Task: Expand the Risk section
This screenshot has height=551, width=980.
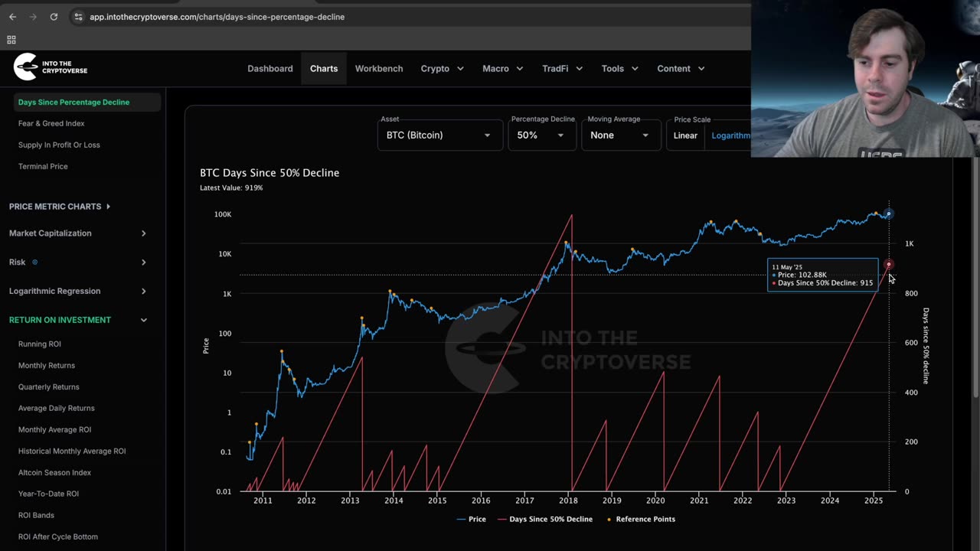Action: tap(78, 262)
